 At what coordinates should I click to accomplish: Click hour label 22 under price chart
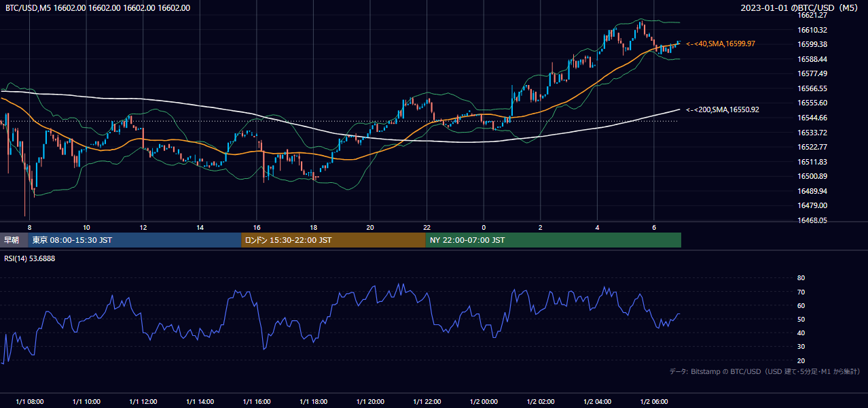427,227
